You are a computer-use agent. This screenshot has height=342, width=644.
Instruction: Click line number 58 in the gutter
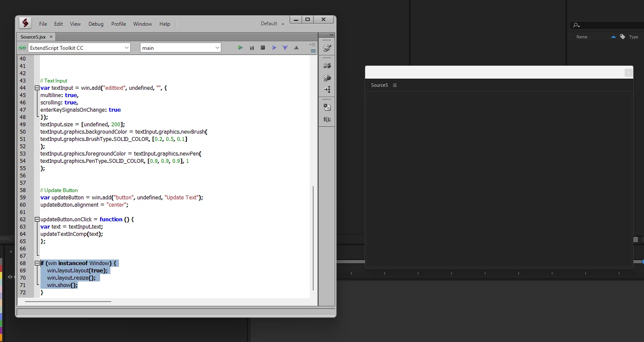click(23, 190)
